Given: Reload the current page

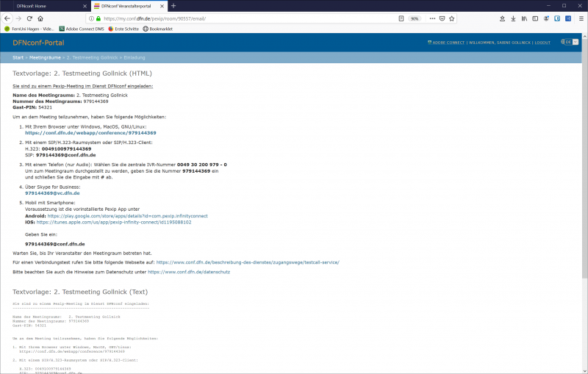Looking at the screenshot, I should (x=29, y=18).
